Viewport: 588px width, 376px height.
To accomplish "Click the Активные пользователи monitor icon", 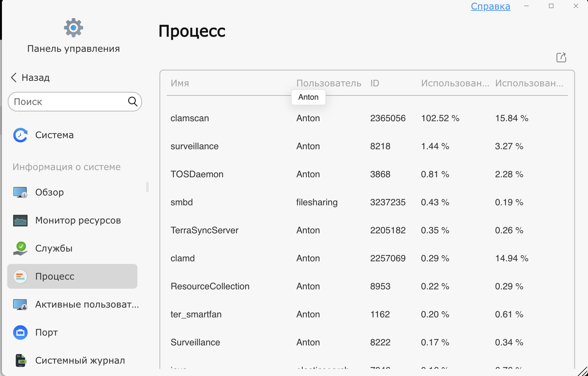I will coord(20,305).
